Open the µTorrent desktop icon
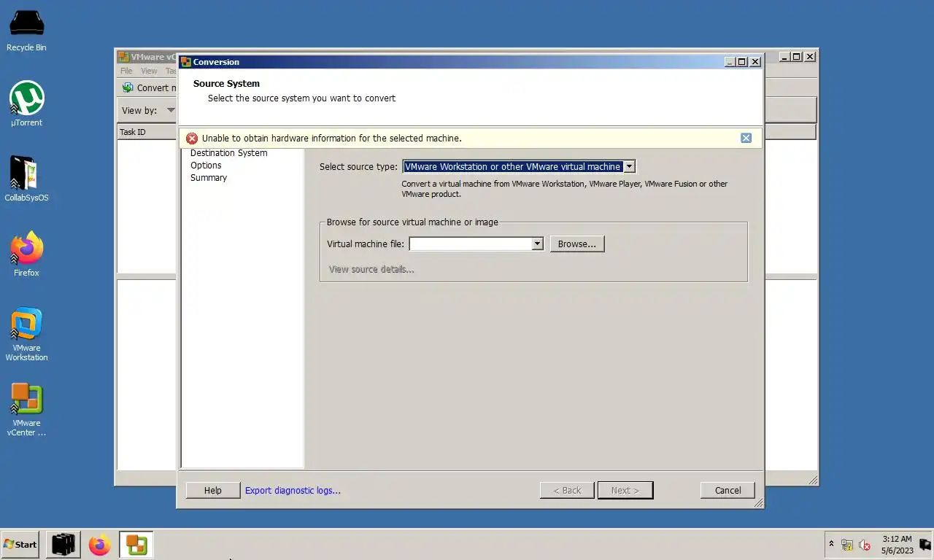Screen dimensions: 934x560 pos(26,104)
